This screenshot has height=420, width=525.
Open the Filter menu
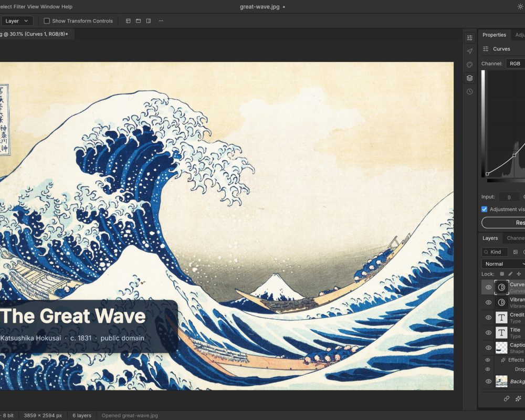click(x=19, y=7)
